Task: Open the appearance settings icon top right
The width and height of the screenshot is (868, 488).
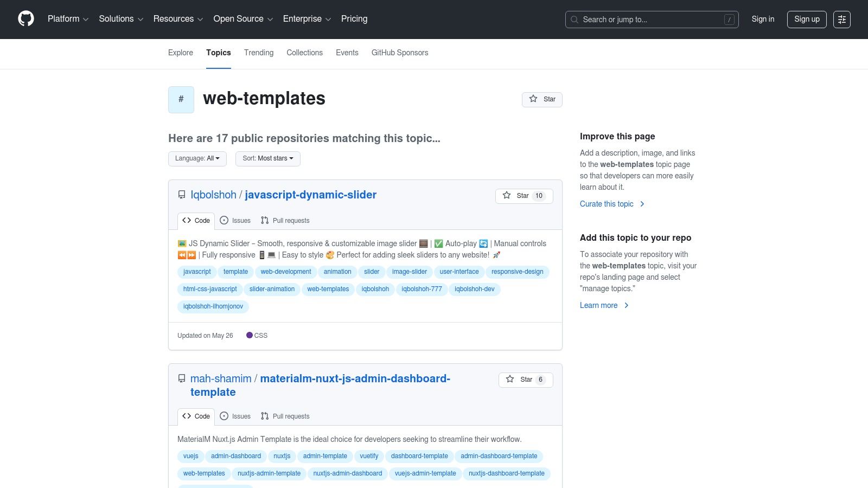Action: 842,20
